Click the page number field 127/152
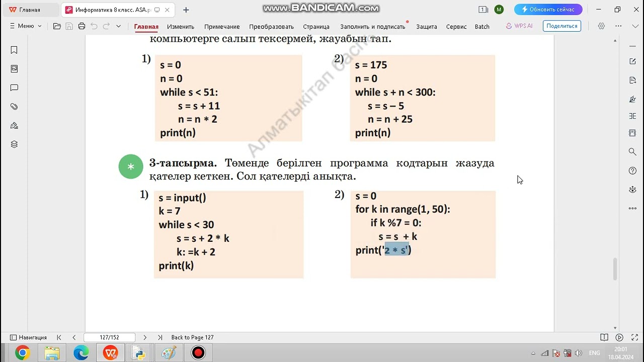 click(x=109, y=337)
